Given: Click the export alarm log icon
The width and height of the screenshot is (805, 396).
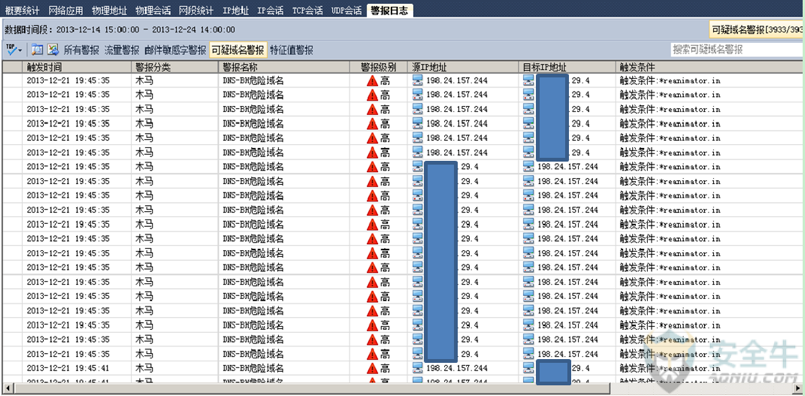Looking at the screenshot, I should pos(53,50).
